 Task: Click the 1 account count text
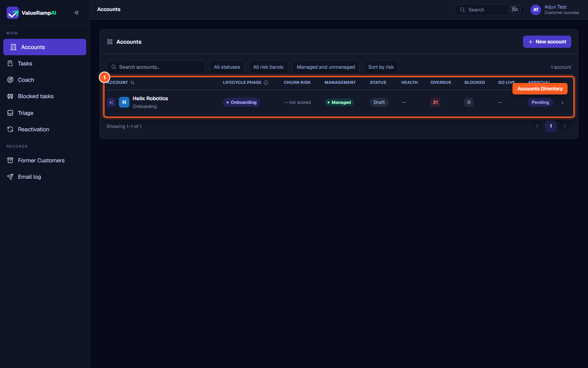point(561,67)
